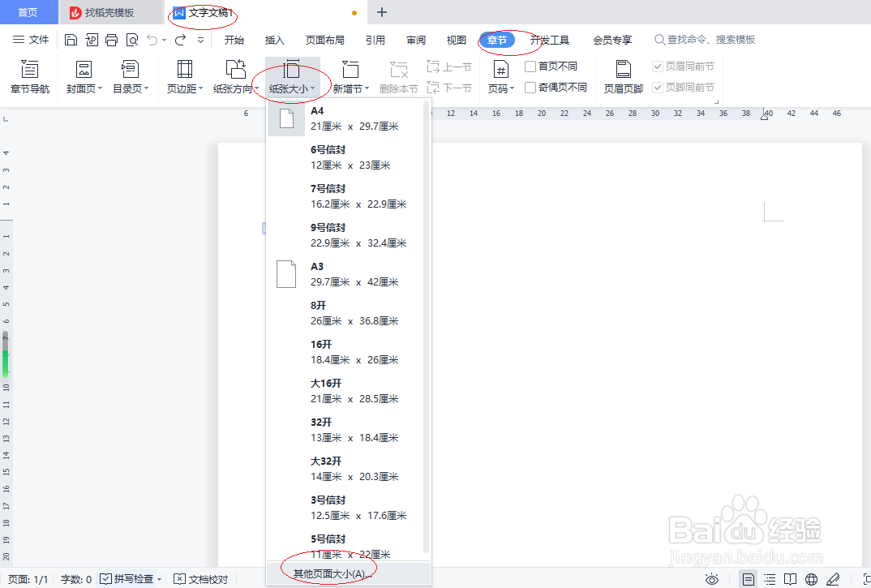This screenshot has height=588, width=871.
Task: Open the 页边距 margins tool
Action: pos(184,77)
